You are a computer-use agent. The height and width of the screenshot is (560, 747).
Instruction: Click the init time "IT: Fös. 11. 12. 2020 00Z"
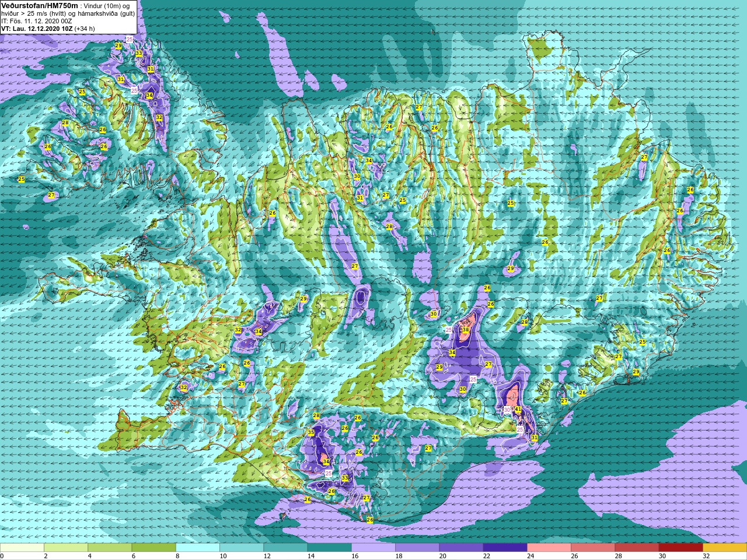point(37,21)
